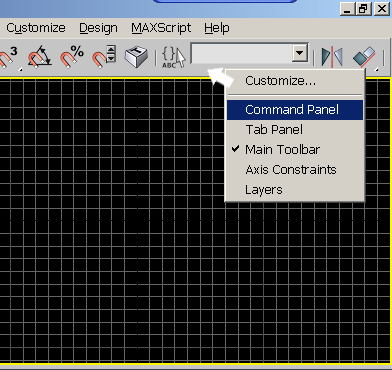
Task: Open Keyboard Shortcut Override toggle cube icon
Action: tap(136, 56)
